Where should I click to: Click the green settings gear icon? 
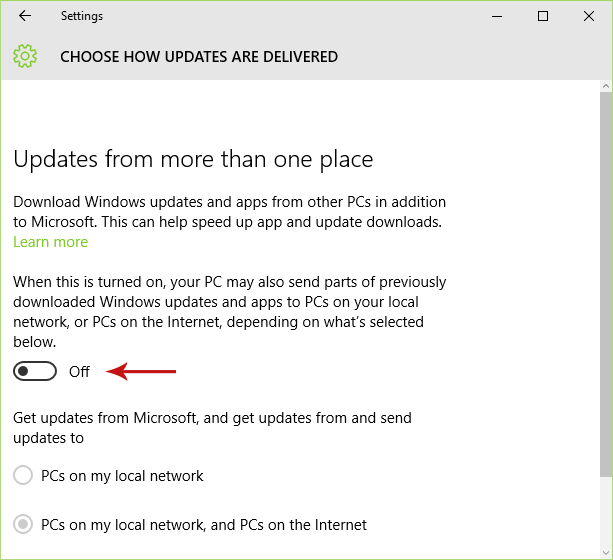(x=25, y=57)
